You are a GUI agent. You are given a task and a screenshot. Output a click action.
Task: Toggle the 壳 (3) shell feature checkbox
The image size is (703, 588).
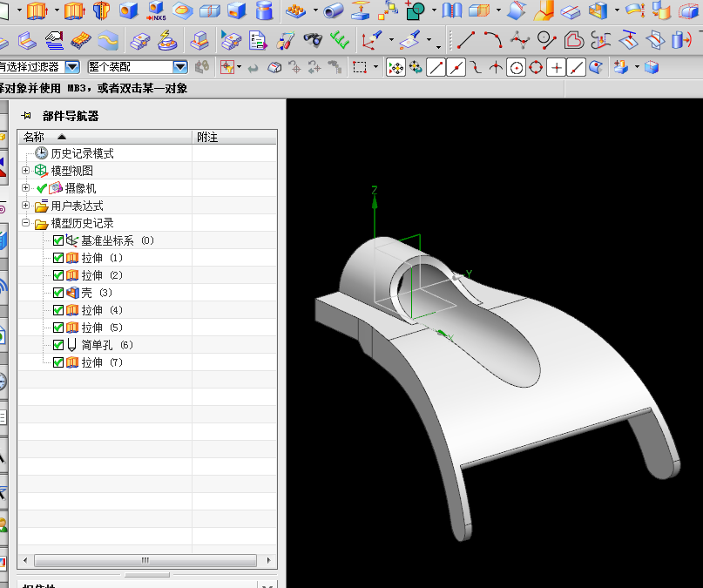click(x=58, y=293)
